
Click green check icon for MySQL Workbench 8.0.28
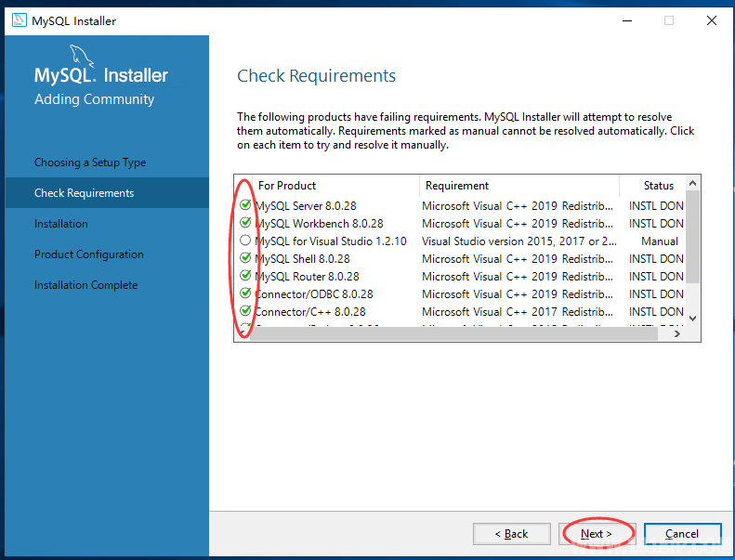pyautogui.click(x=245, y=222)
